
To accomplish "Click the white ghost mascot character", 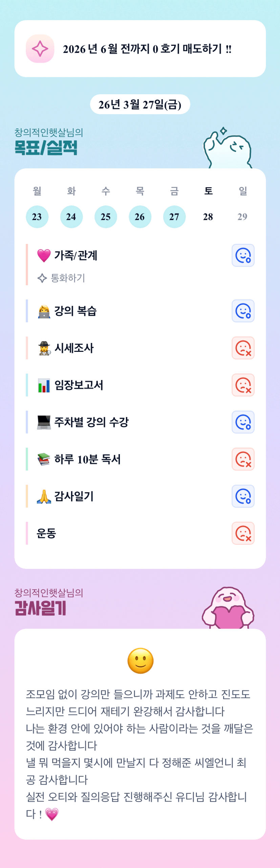I will pyautogui.click(x=228, y=149).
